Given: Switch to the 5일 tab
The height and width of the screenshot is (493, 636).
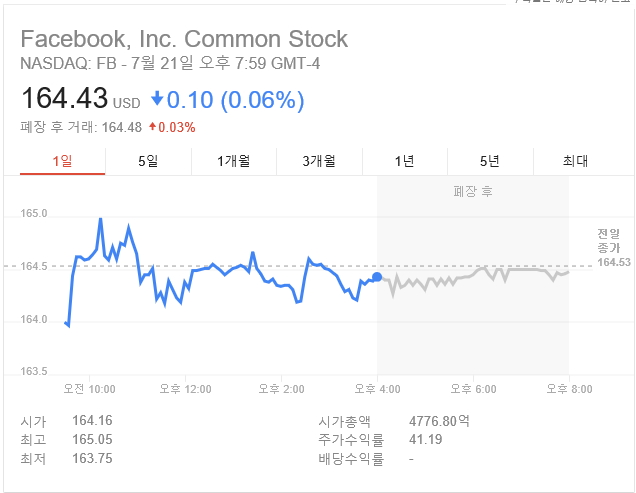Looking at the screenshot, I should [x=148, y=161].
